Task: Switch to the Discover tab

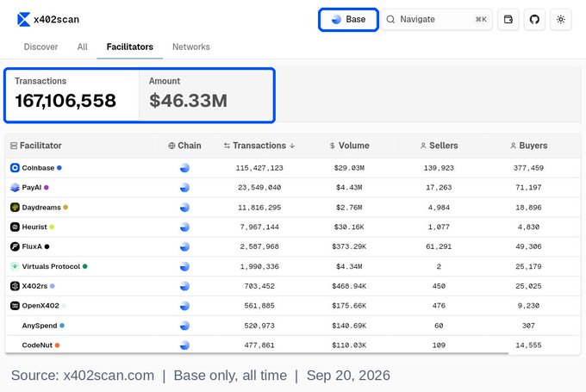Action: point(41,47)
